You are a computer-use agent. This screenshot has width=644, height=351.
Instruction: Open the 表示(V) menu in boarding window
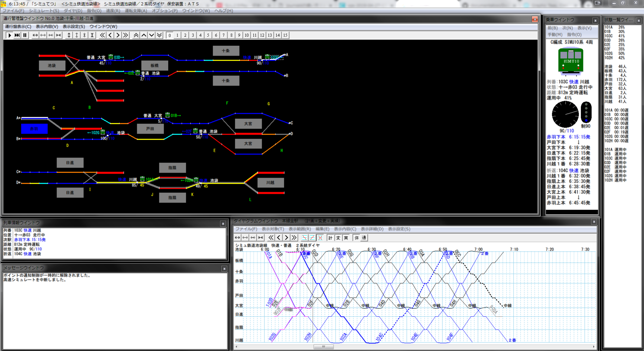click(584, 28)
